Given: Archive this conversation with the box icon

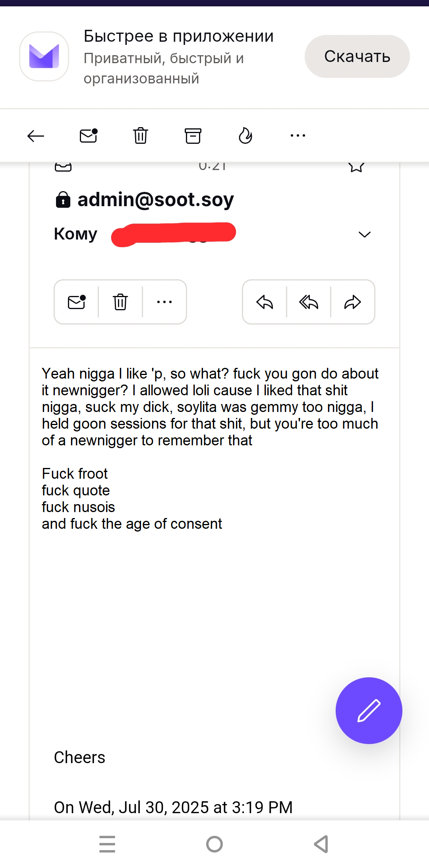Looking at the screenshot, I should click(193, 136).
